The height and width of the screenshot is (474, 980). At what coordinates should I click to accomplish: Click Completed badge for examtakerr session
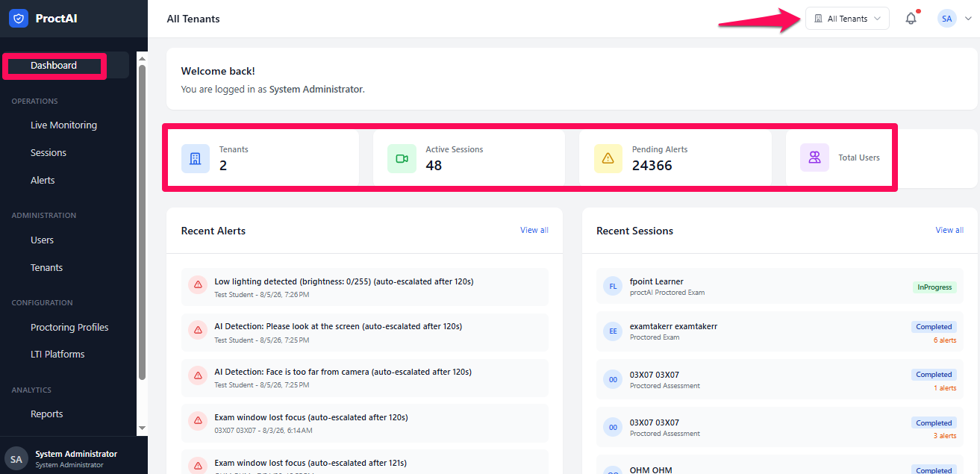tap(934, 326)
